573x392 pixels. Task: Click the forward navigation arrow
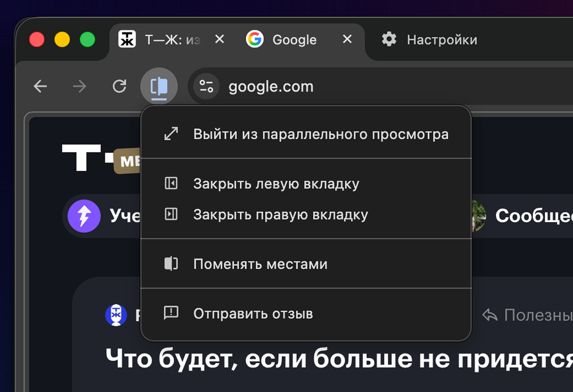click(x=80, y=86)
